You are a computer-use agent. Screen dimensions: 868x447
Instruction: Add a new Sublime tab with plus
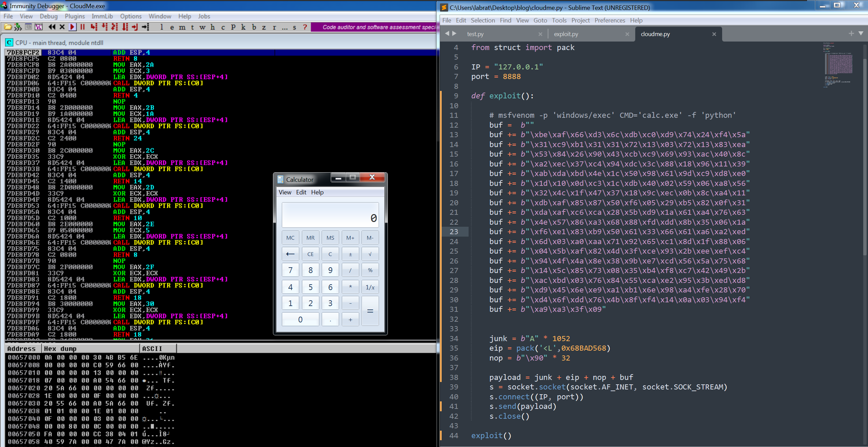851,33
